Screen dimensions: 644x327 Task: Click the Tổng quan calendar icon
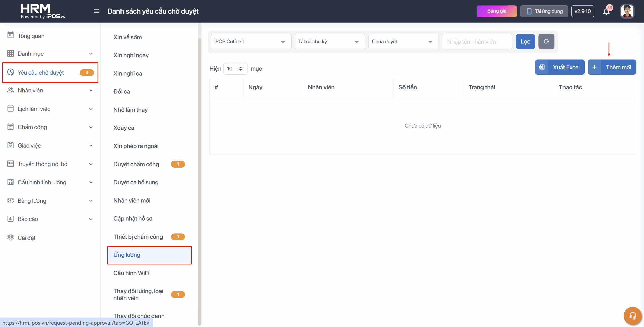(x=10, y=35)
